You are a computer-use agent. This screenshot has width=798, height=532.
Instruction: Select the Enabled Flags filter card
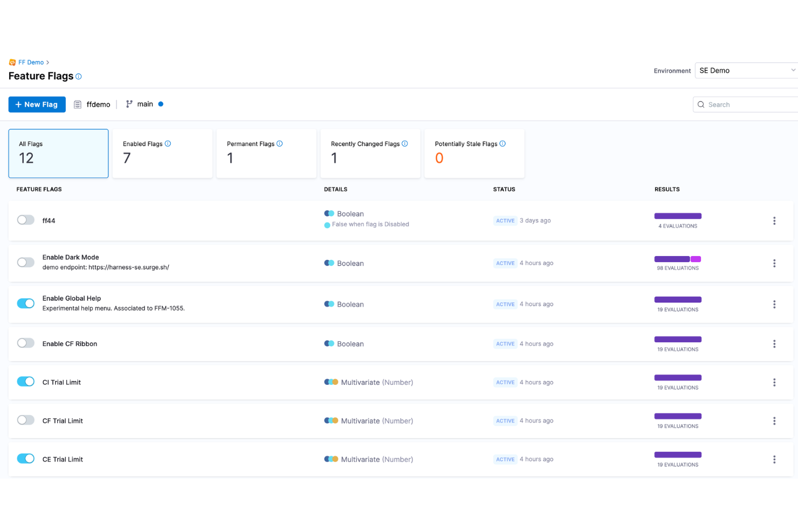(x=162, y=154)
